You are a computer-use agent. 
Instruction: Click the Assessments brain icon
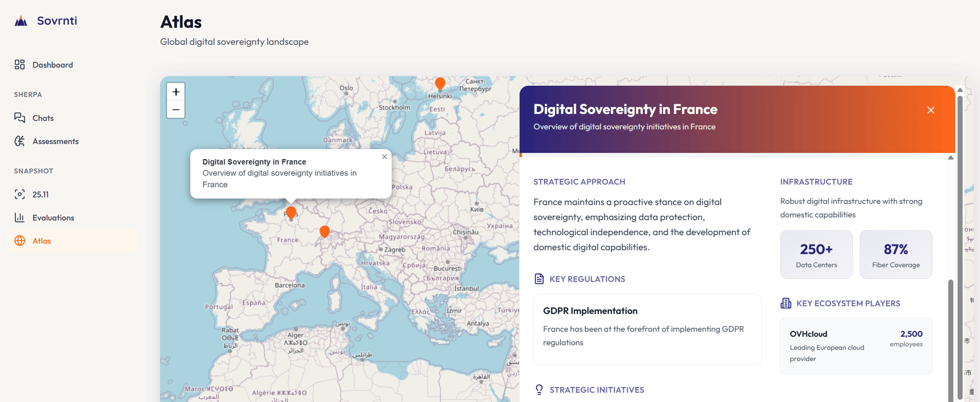click(x=20, y=141)
